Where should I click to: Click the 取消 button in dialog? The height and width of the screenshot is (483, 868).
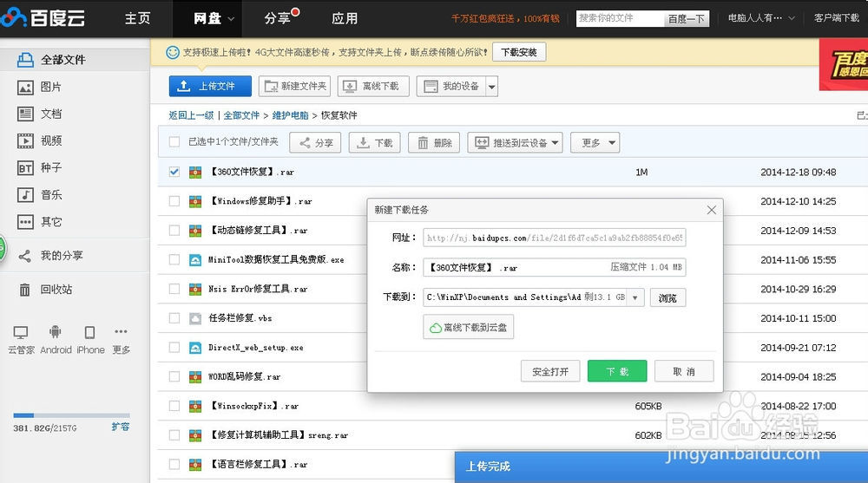(x=684, y=371)
